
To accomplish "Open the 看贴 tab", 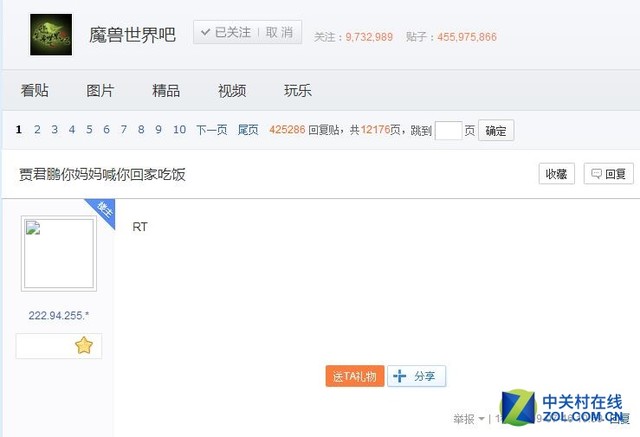I will click(x=35, y=91).
